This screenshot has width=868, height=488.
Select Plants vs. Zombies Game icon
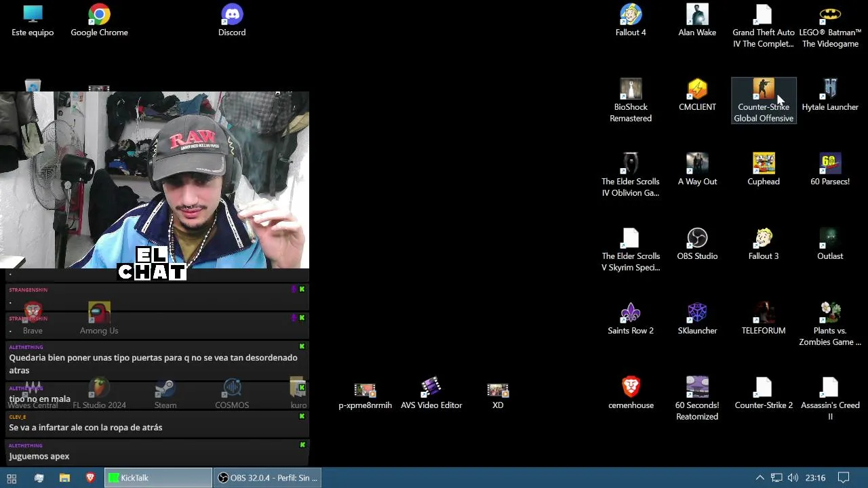830,325
